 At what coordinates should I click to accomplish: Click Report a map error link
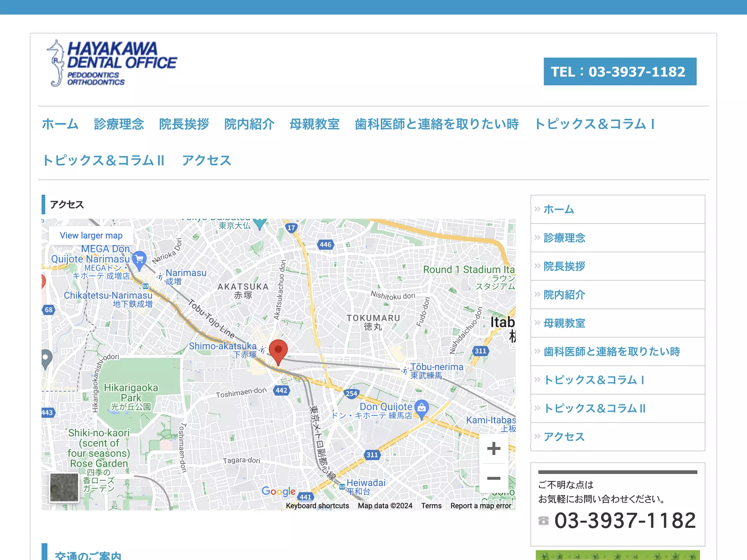481,506
